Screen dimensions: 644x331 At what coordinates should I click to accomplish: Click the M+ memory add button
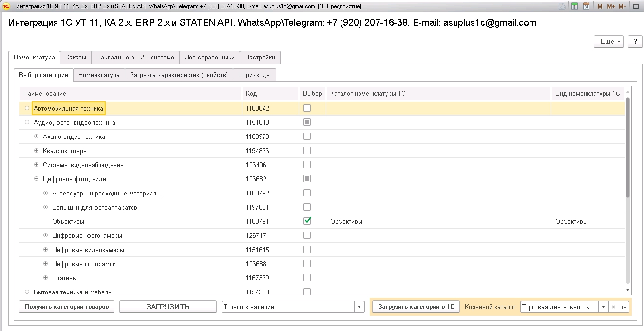[611, 6]
